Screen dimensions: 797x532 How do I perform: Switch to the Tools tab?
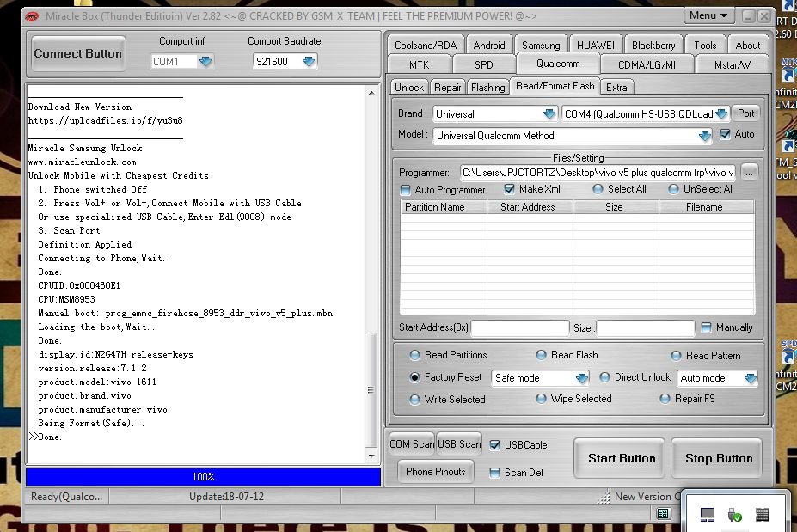point(706,46)
